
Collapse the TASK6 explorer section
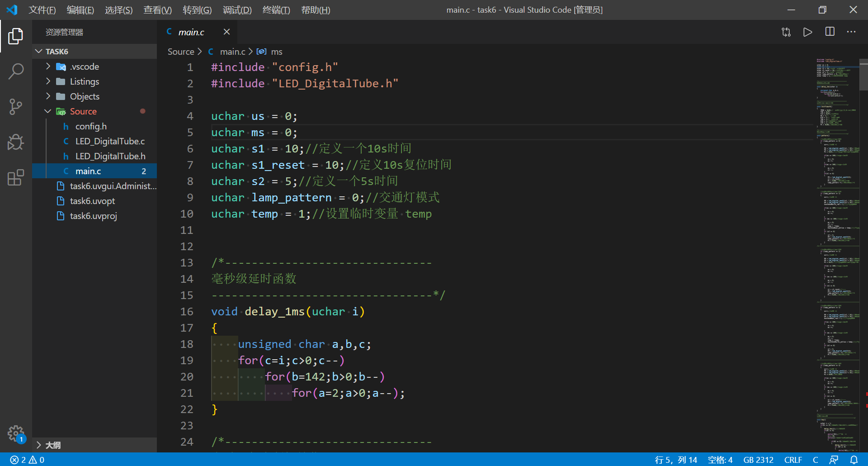[x=39, y=52]
